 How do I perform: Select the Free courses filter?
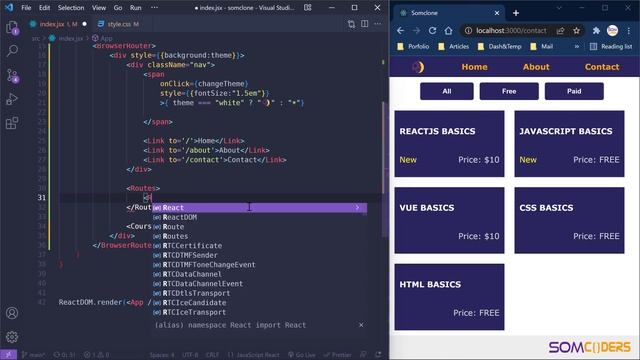point(509,91)
